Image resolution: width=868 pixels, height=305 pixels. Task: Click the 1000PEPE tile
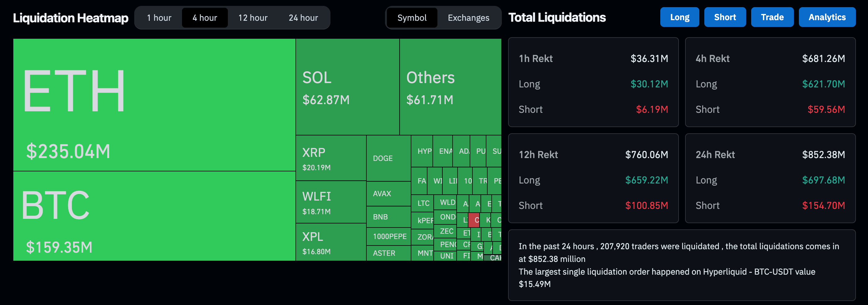388,236
